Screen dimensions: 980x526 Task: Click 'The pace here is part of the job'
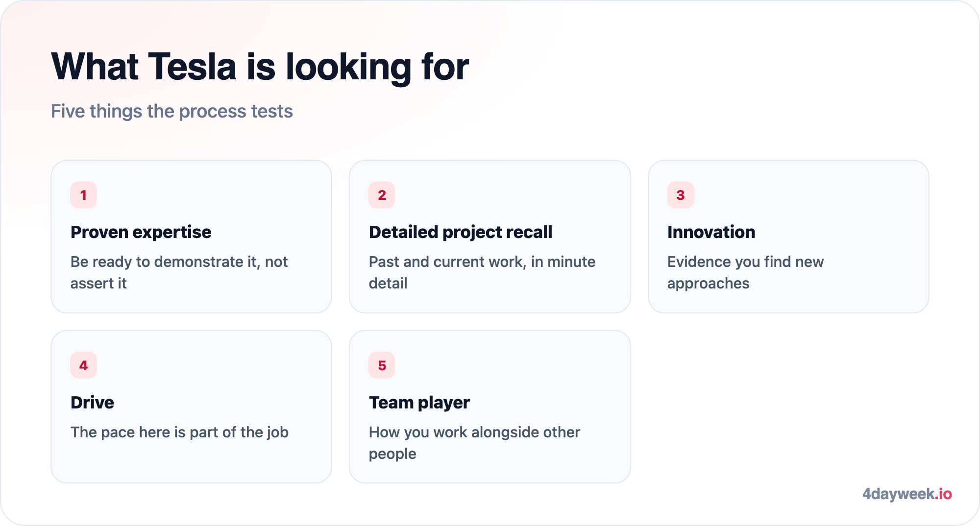[x=179, y=432]
